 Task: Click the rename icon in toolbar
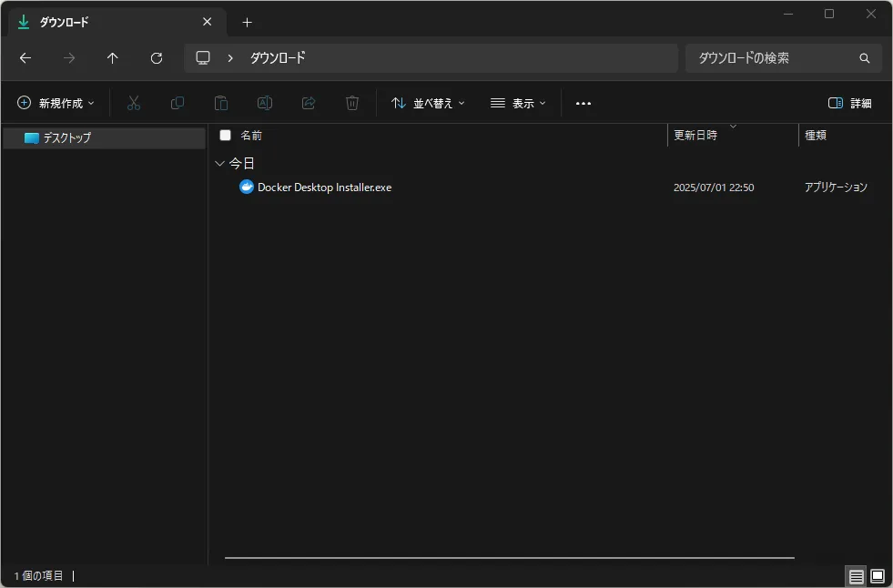(265, 103)
